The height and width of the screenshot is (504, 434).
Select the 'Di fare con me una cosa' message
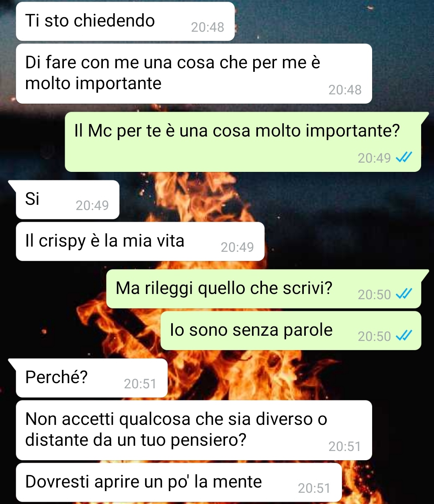194,73
